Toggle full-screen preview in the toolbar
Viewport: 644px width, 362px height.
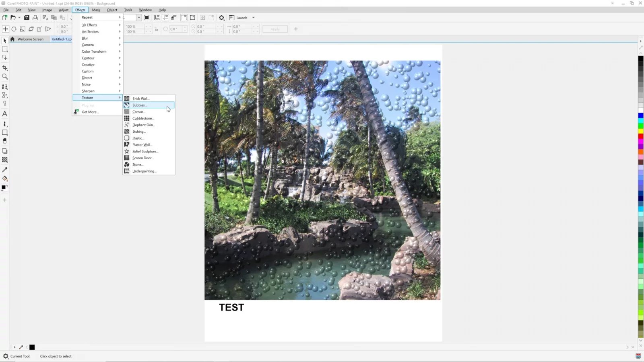click(x=147, y=18)
